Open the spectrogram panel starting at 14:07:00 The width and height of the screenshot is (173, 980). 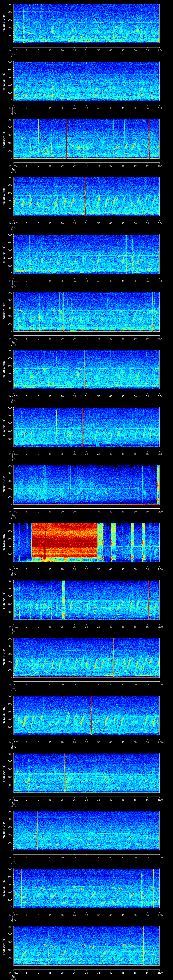pos(87,370)
